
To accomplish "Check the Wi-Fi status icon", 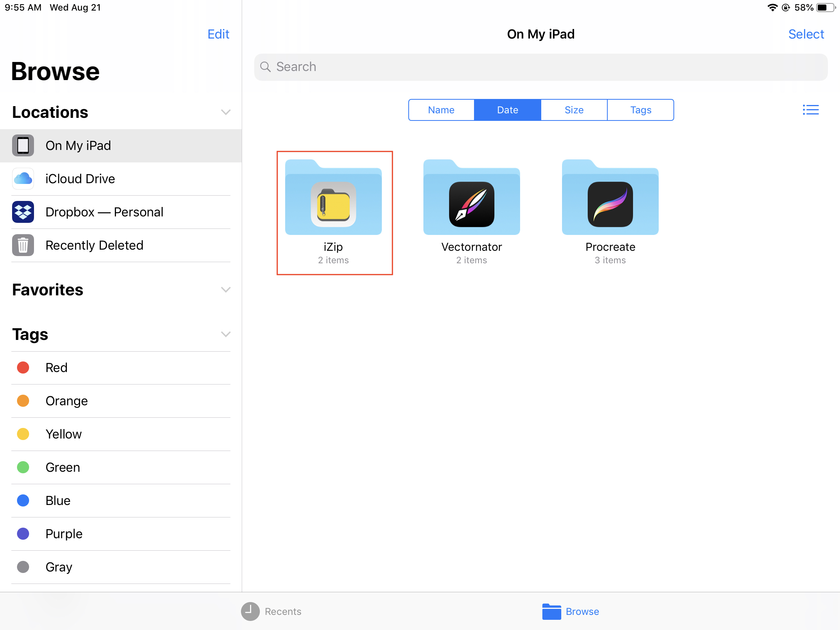I will coord(772,8).
